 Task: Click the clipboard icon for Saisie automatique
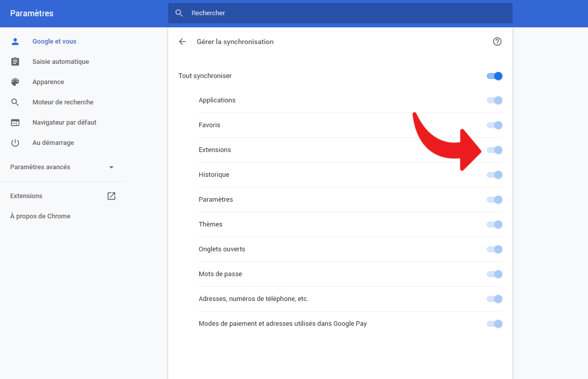point(15,61)
